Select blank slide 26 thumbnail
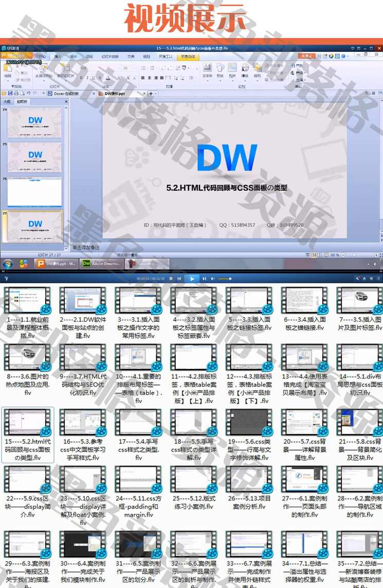This screenshot has width=383, height=588. coord(35,192)
